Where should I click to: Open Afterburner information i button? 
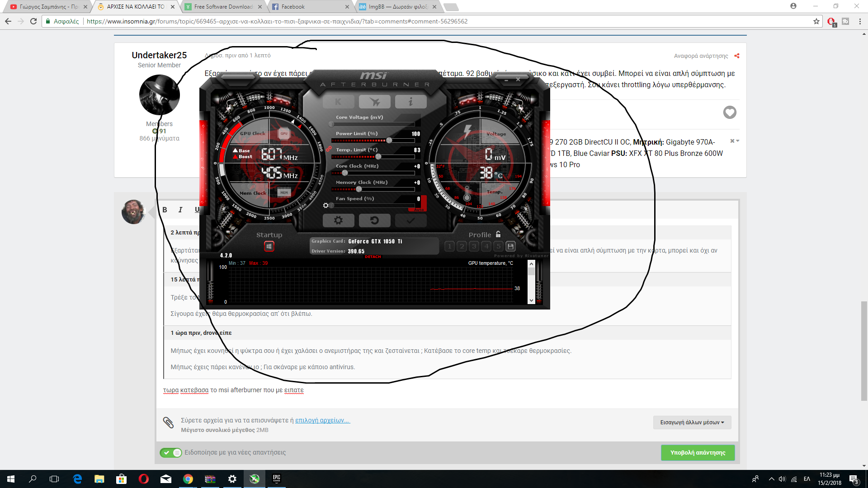pyautogui.click(x=410, y=102)
